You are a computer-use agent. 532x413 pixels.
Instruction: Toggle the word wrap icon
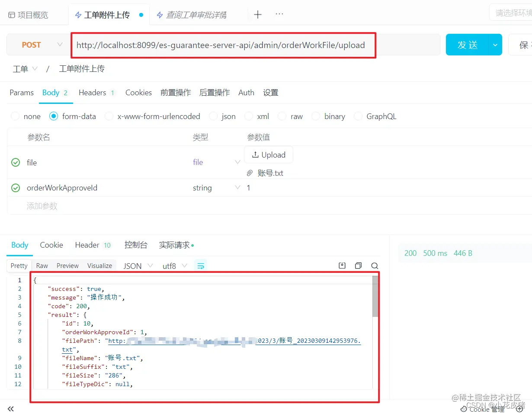[x=201, y=266]
